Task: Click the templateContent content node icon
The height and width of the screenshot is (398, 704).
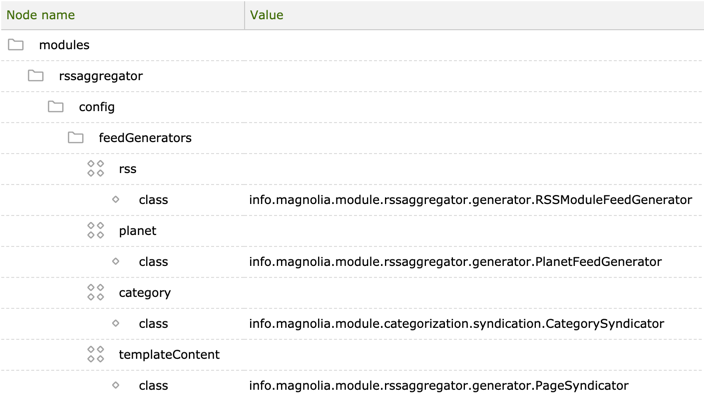Action: tap(96, 354)
